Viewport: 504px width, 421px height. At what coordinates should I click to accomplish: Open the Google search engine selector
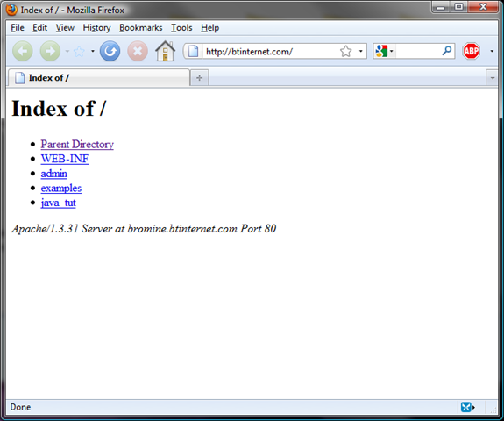384,51
